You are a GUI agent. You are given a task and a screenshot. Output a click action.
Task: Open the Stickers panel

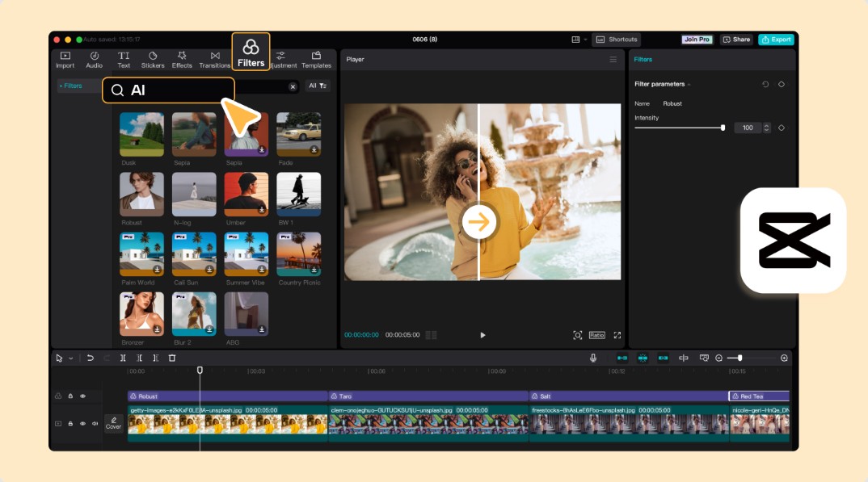pyautogui.click(x=153, y=60)
